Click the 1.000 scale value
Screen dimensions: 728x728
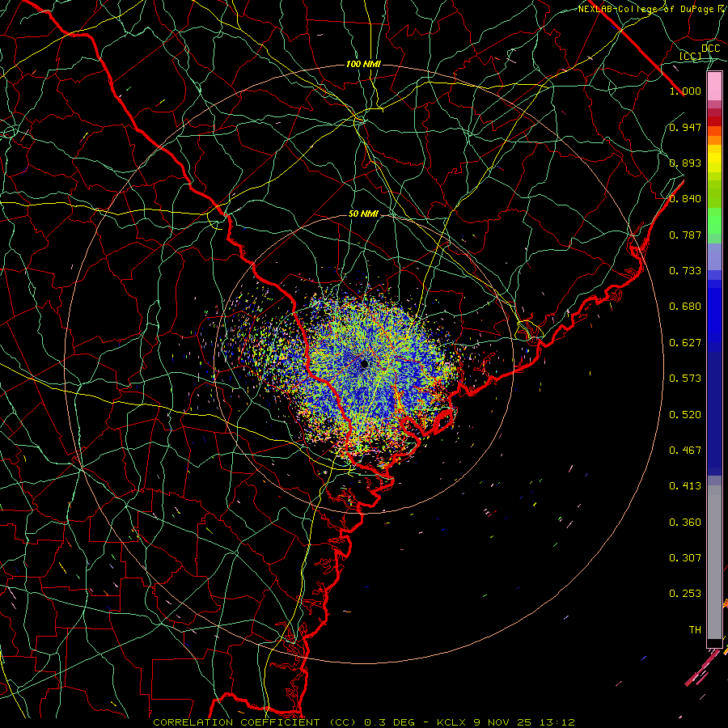click(685, 91)
